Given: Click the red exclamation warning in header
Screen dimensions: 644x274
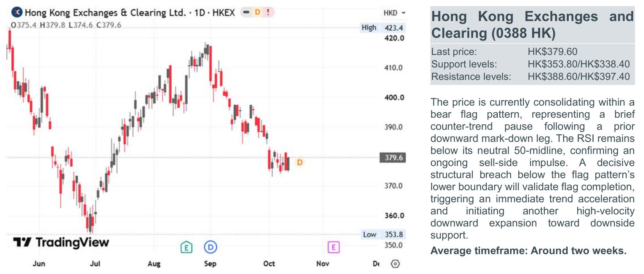Looking at the screenshot, I should [268, 12].
